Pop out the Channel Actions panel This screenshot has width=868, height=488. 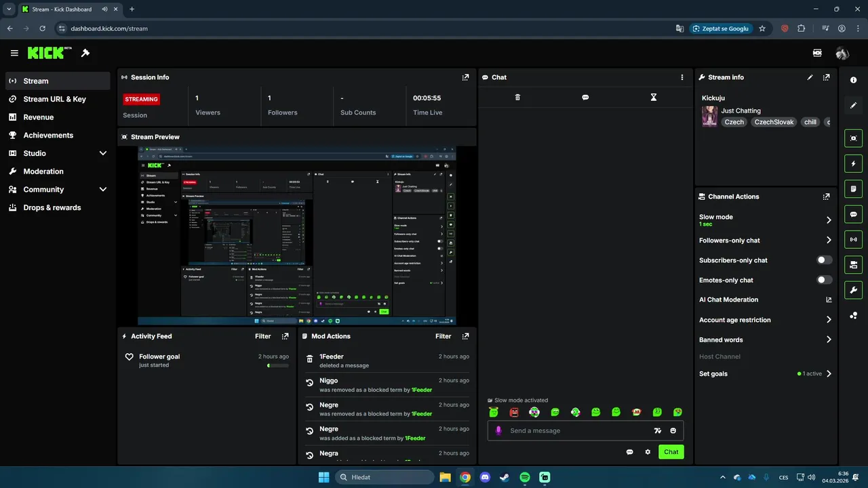(x=826, y=197)
